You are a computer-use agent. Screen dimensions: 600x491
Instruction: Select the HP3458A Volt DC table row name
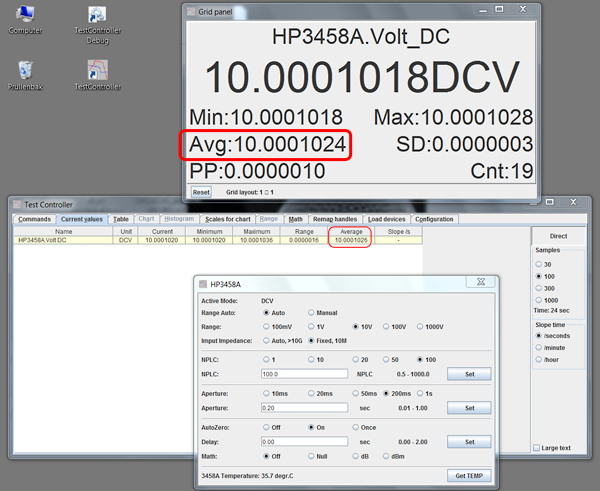63,240
